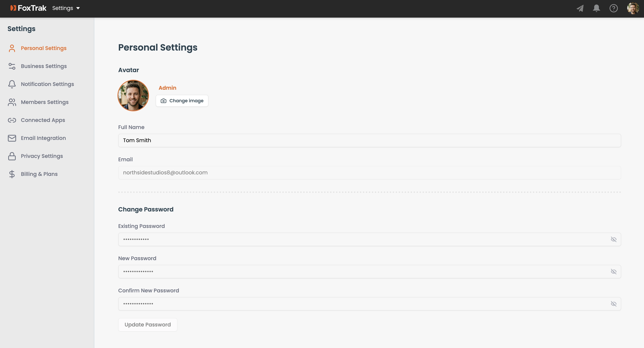This screenshot has height=348, width=644.
Task: Click the Business Settings sliders icon
Action: tap(12, 66)
